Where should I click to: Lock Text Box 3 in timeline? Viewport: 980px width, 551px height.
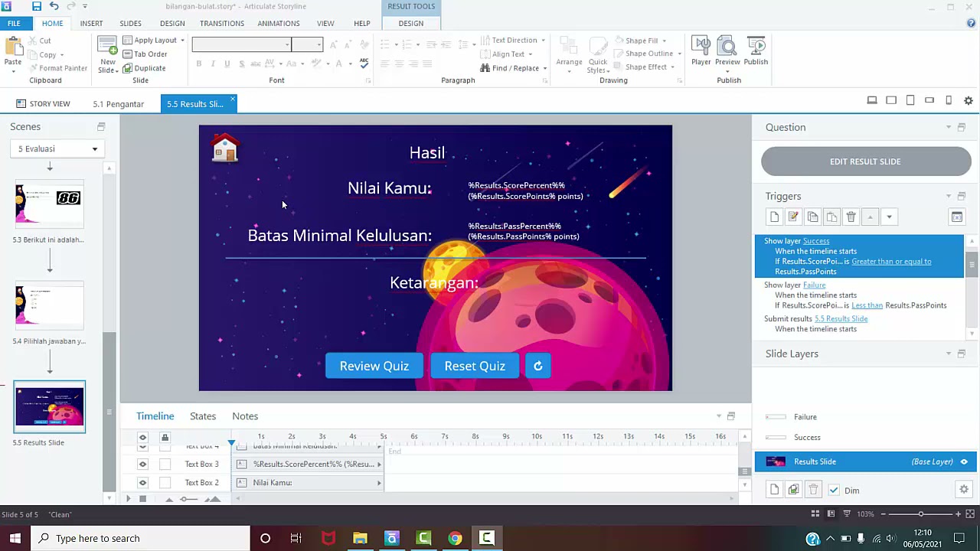[165, 464]
